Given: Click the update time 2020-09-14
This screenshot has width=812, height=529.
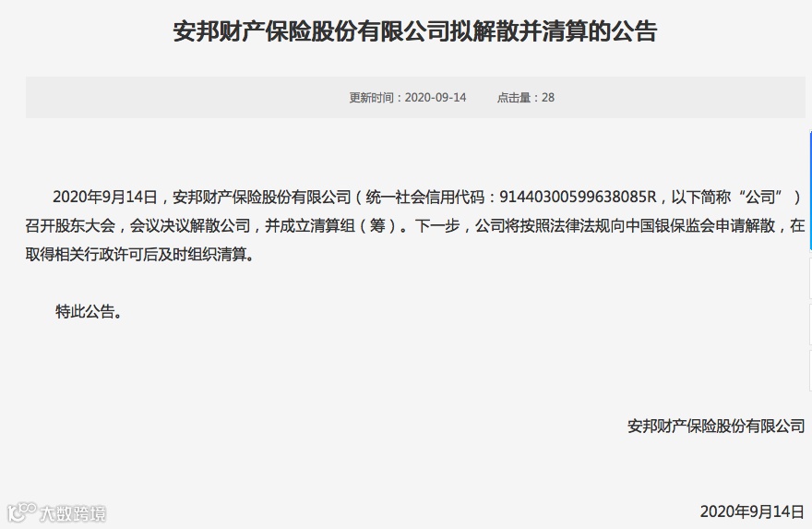Looking at the screenshot, I should [x=408, y=98].
